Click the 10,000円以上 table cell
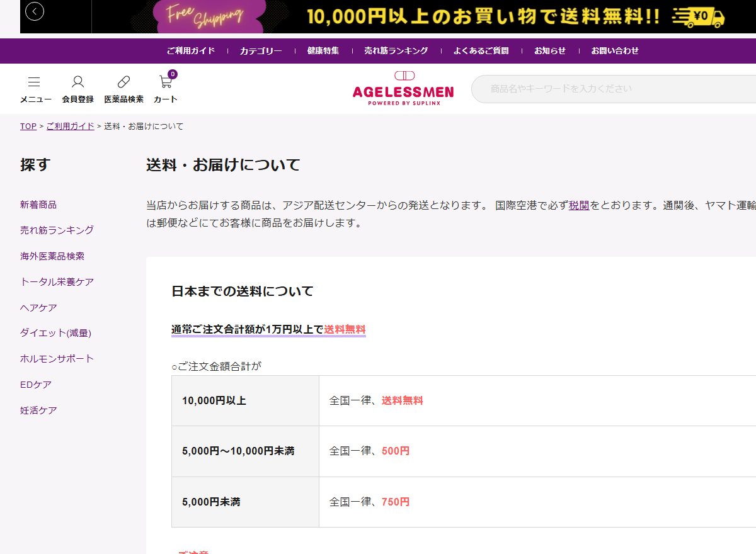The height and width of the screenshot is (554, 756). [246, 401]
